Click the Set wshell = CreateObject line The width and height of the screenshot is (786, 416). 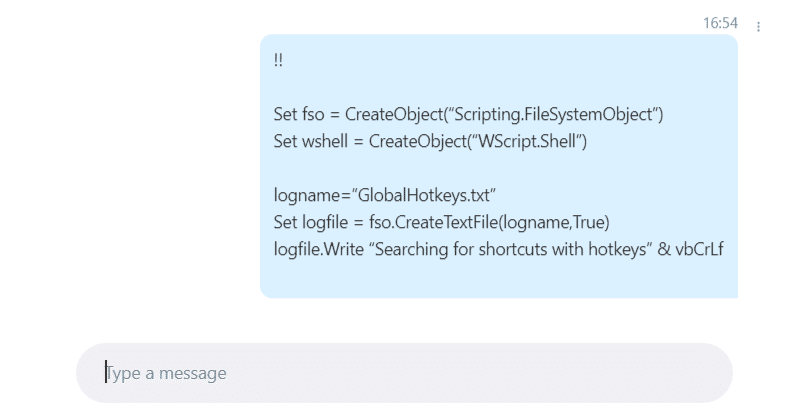pos(430,141)
